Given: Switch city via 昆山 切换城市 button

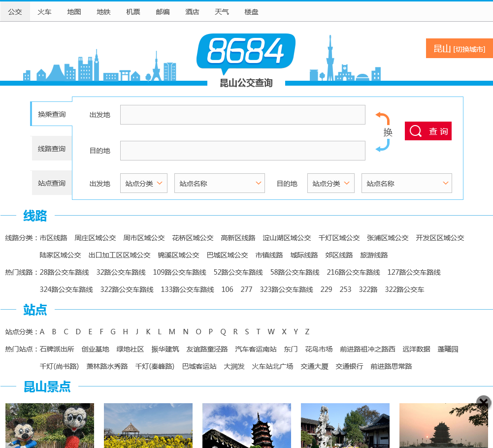Looking at the screenshot, I should (x=459, y=48).
